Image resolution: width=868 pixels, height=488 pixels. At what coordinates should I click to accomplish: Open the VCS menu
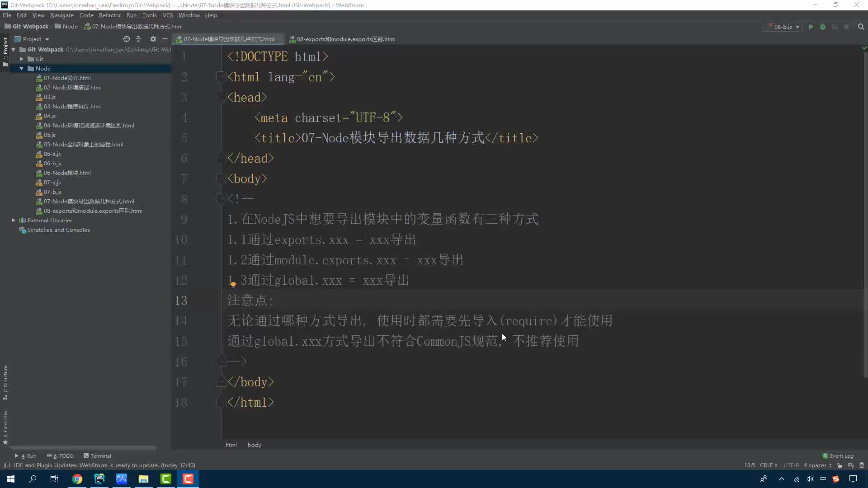point(168,15)
